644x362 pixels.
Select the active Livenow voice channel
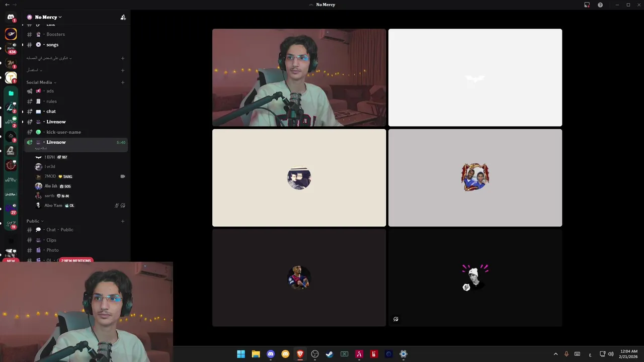pos(75,144)
